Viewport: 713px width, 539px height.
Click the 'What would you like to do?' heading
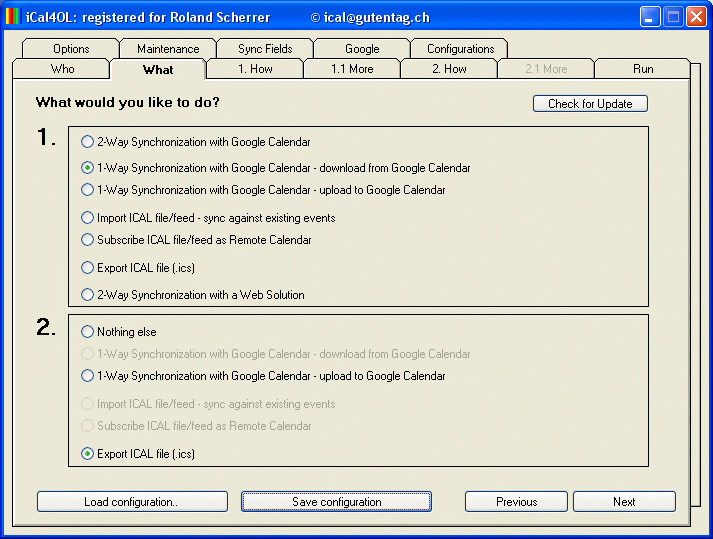click(128, 102)
